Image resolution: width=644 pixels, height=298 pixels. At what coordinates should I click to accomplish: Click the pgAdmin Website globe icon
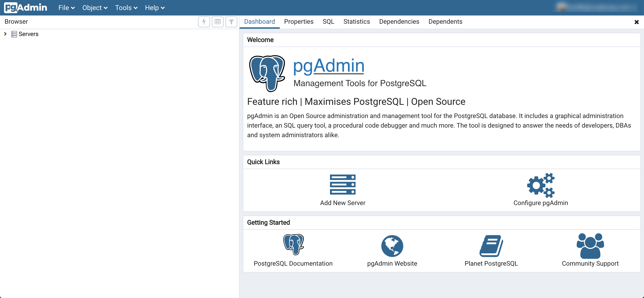point(392,246)
